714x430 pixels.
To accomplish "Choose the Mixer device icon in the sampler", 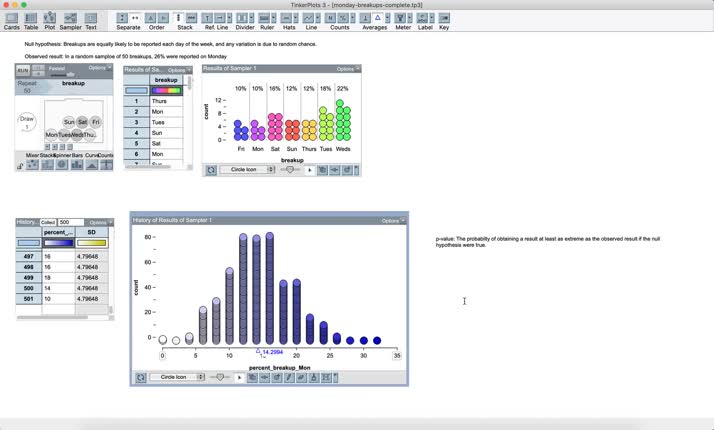I will (x=33, y=164).
